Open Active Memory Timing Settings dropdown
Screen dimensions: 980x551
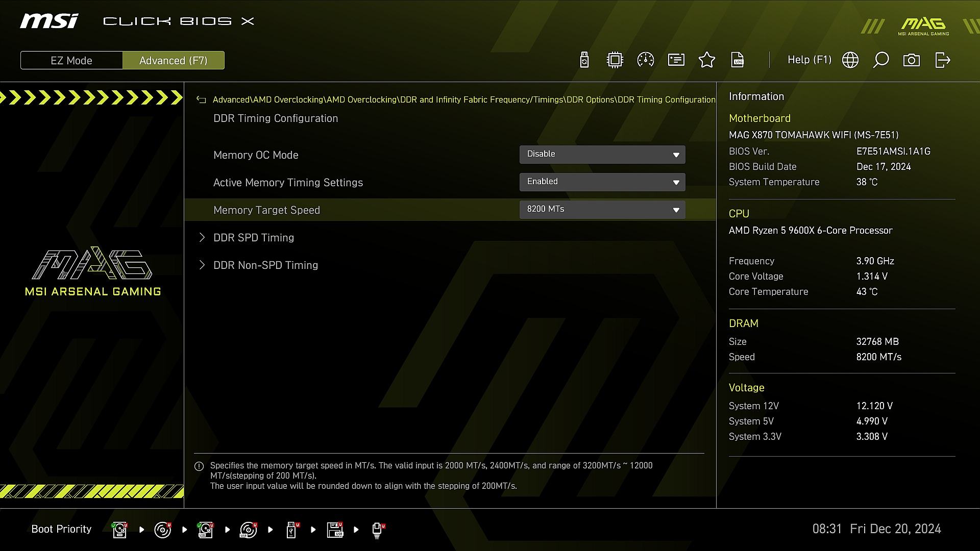(602, 182)
